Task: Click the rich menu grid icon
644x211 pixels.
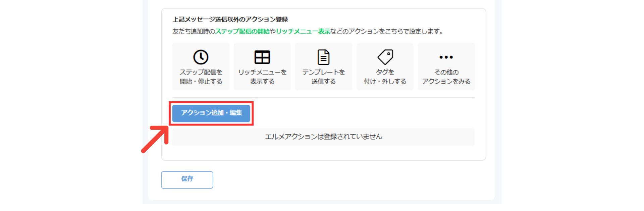Action: [x=262, y=57]
